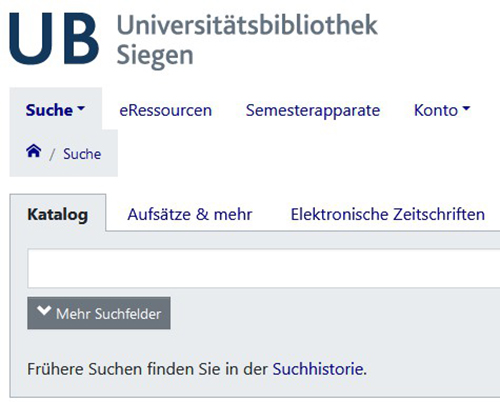Open the eRessourcen page

[166, 110]
